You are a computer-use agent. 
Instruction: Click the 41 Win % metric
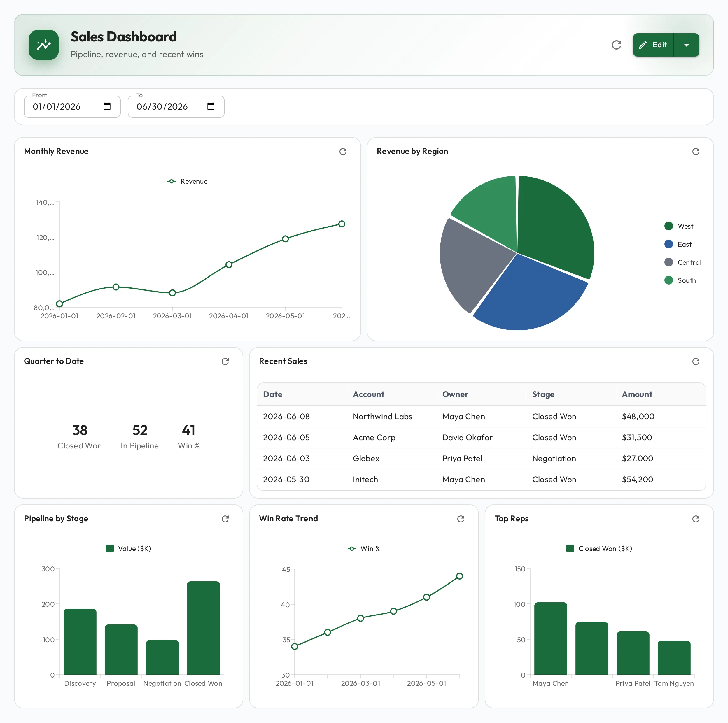tap(189, 436)
